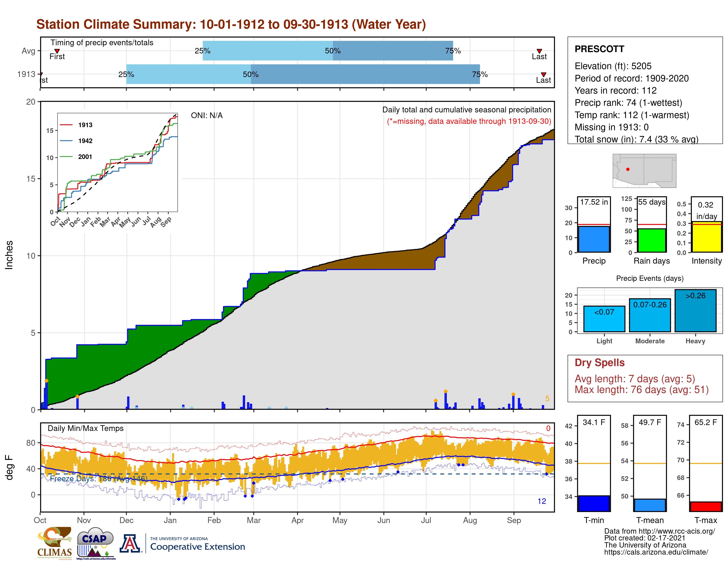This screenshot has height=563, width=728.
Task: Click 'Precip rank: 74 (1-wettest)' text
Action: pos(628,103)
